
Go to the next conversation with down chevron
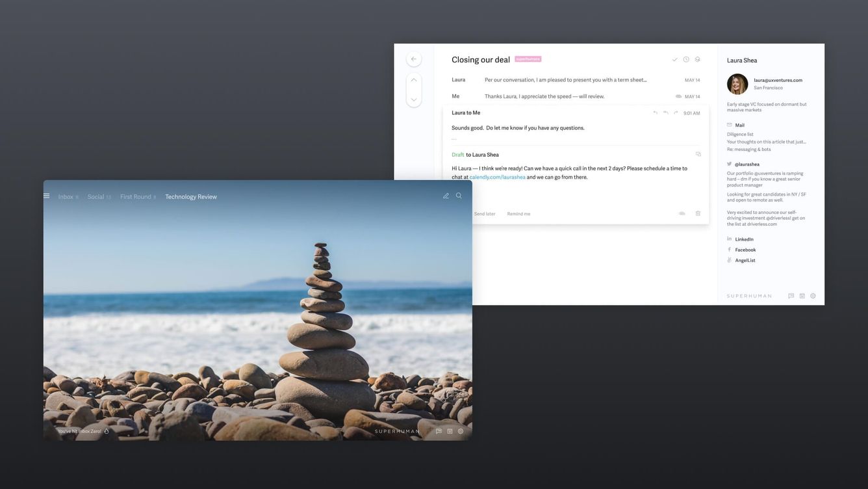[x=414, y=99]
